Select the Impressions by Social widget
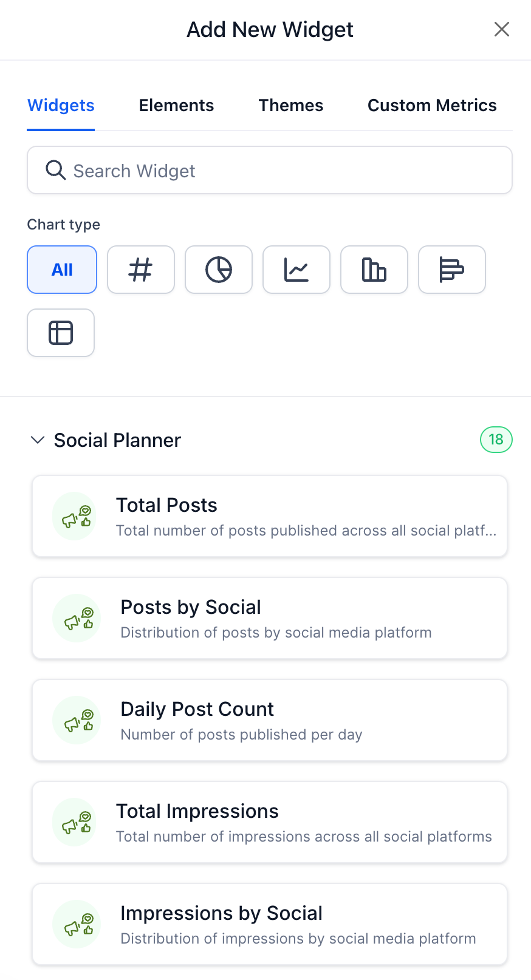The height and width of the screenshot is (980, 531). [x=270, y=924]
